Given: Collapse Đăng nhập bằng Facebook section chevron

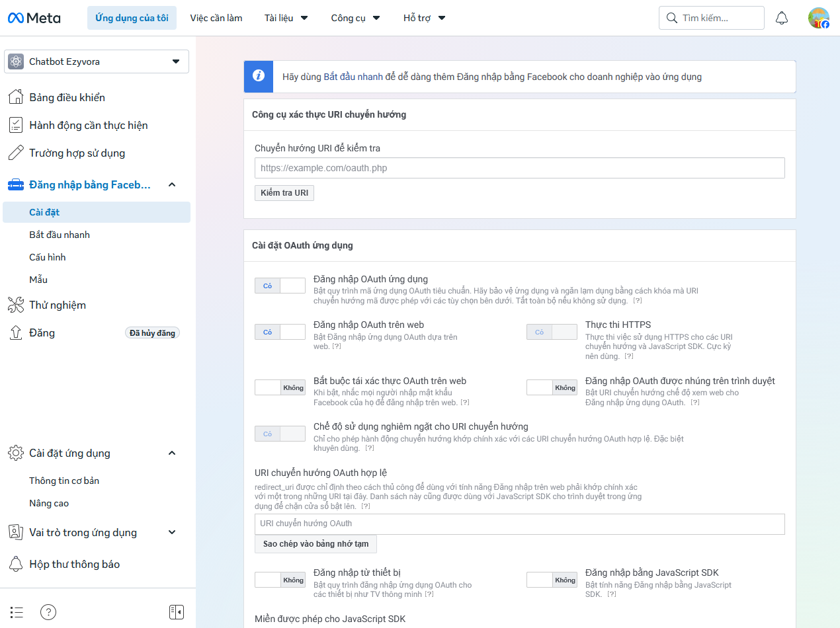Looking at the screenshot, I should [x=172, y=184].
